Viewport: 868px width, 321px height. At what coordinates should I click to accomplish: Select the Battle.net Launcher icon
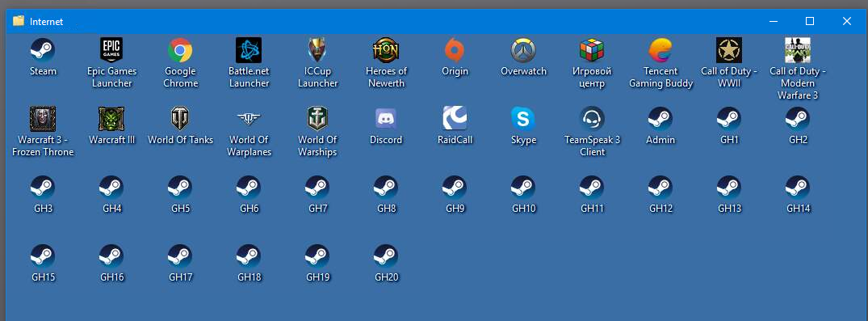[x=249, y=50]
